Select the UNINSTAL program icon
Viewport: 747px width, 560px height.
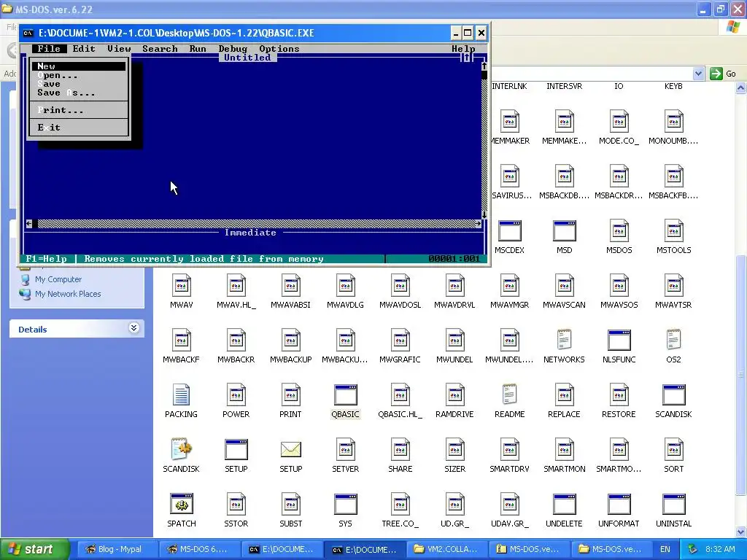(x=673, y=505)
